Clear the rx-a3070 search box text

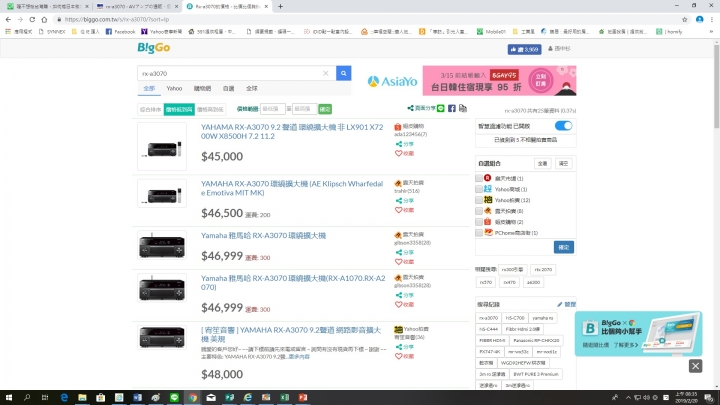tap(326, 73)
